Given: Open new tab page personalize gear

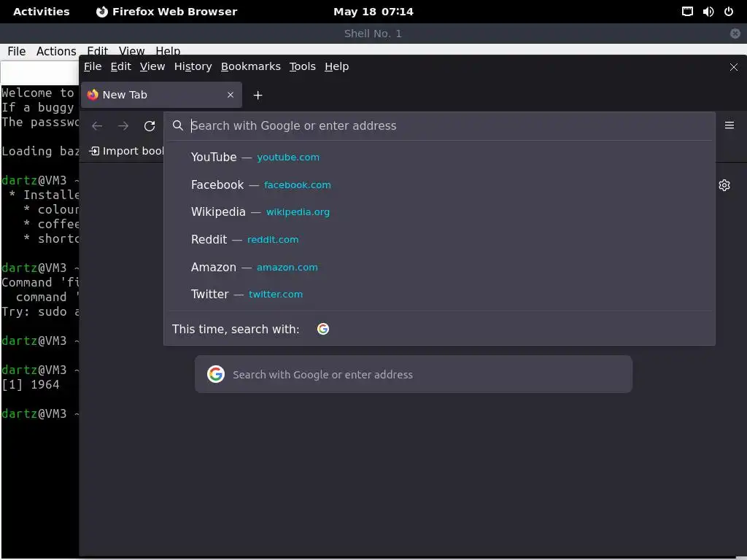Looking at the screenshot, I should (724, 185).
